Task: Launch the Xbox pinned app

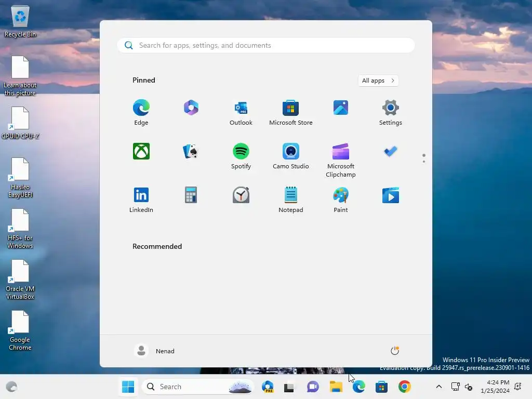Action: 141,151
